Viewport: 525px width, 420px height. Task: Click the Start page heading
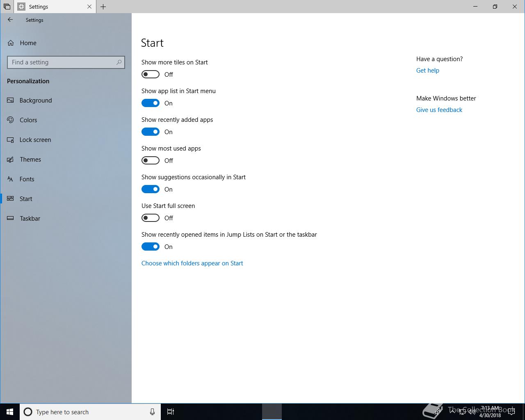(x=152, y=43)
